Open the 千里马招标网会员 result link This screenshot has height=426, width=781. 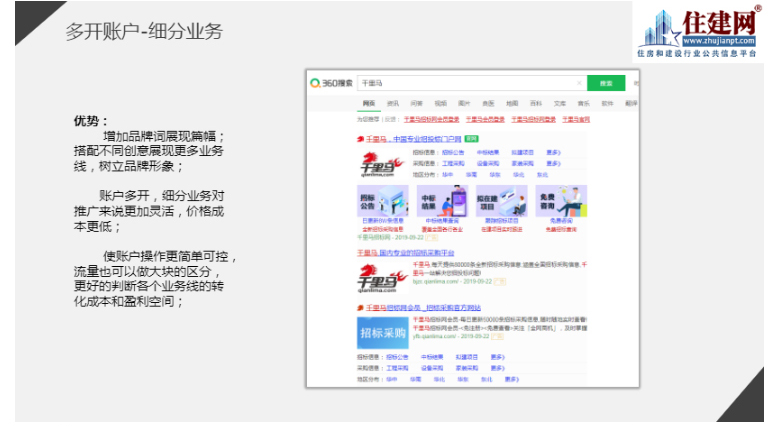click(x=424, y=307)
